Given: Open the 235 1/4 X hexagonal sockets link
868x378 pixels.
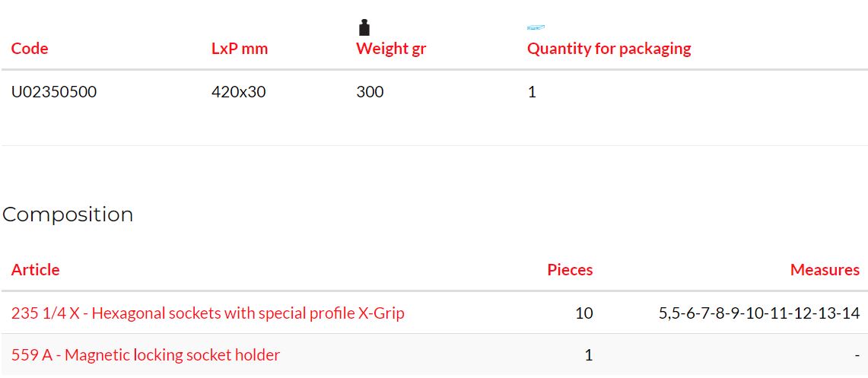Looking at the screenshot, I should click(208, 313).
